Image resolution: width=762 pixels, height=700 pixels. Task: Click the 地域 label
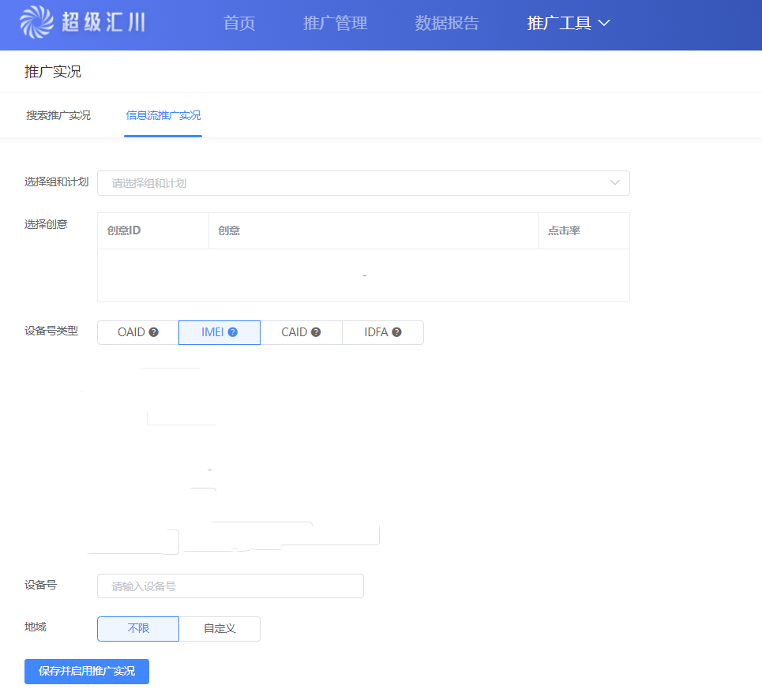[35, 627]
